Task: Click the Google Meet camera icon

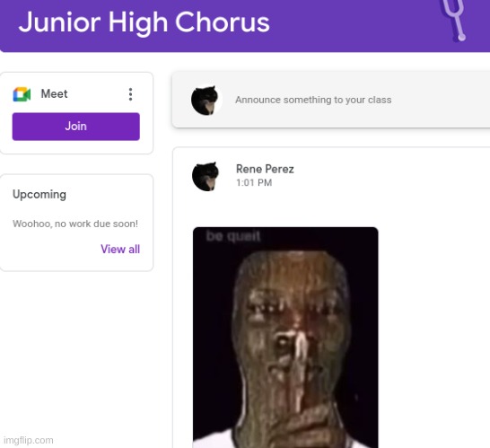Action: (22, 94)
